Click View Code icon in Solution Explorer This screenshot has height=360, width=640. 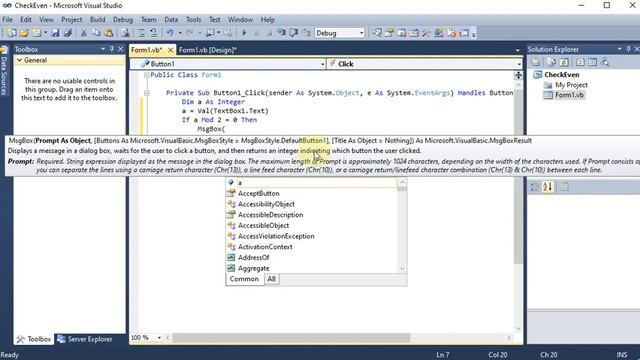(580, 62)
